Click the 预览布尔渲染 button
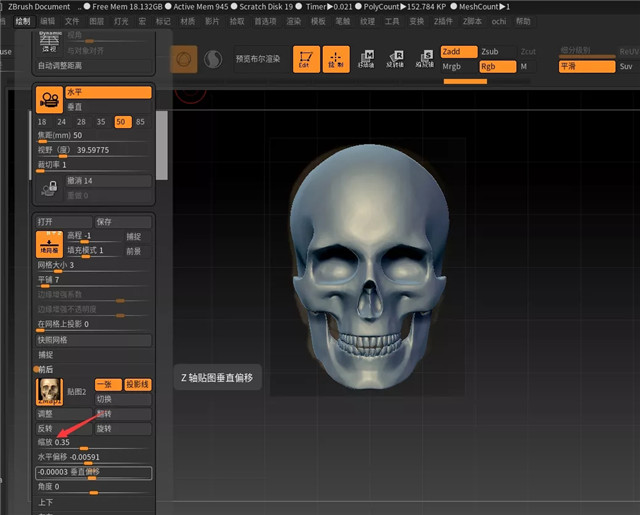 click(x=258, y=59)
